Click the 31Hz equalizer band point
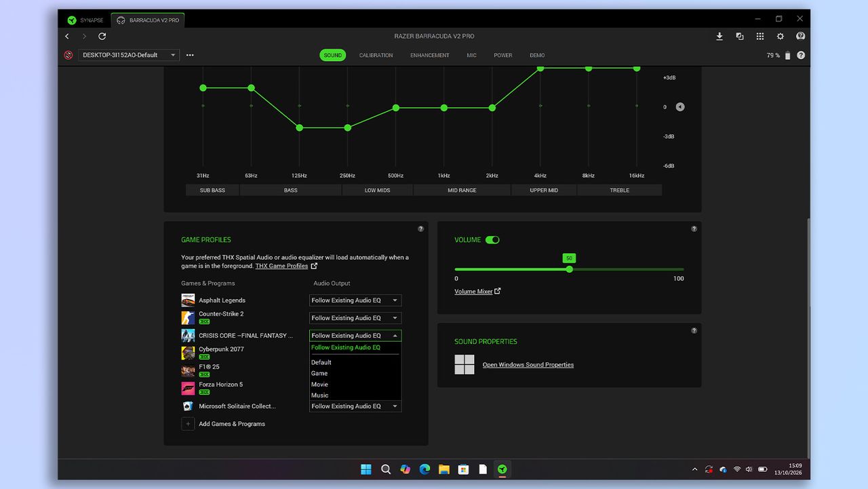Image resolution: width=868 pixels, height=489 pixels. pos(203,88)
